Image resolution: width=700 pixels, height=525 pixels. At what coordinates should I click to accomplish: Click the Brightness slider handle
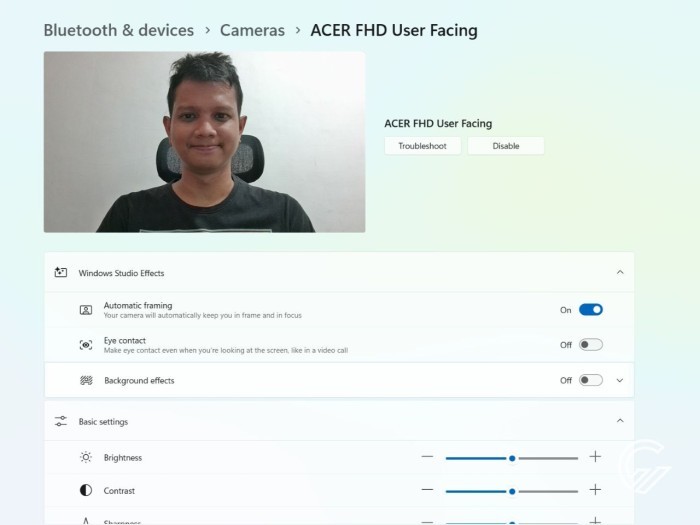point(512,458)
